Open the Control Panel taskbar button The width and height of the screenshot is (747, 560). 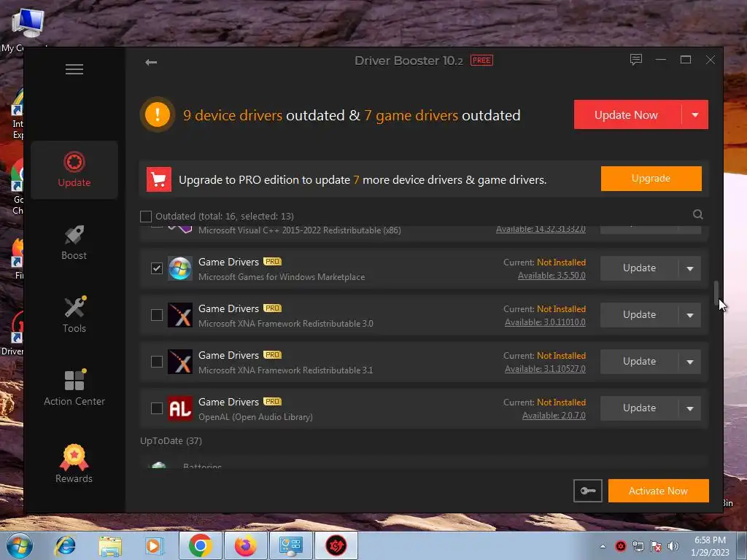(290, 545)
